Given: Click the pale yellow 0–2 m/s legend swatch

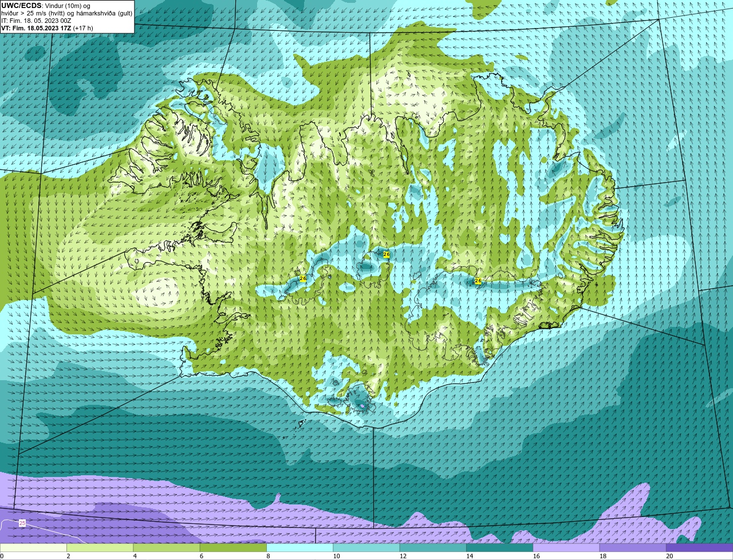Looking at the screenshot, I should click(x=33, y=548).
